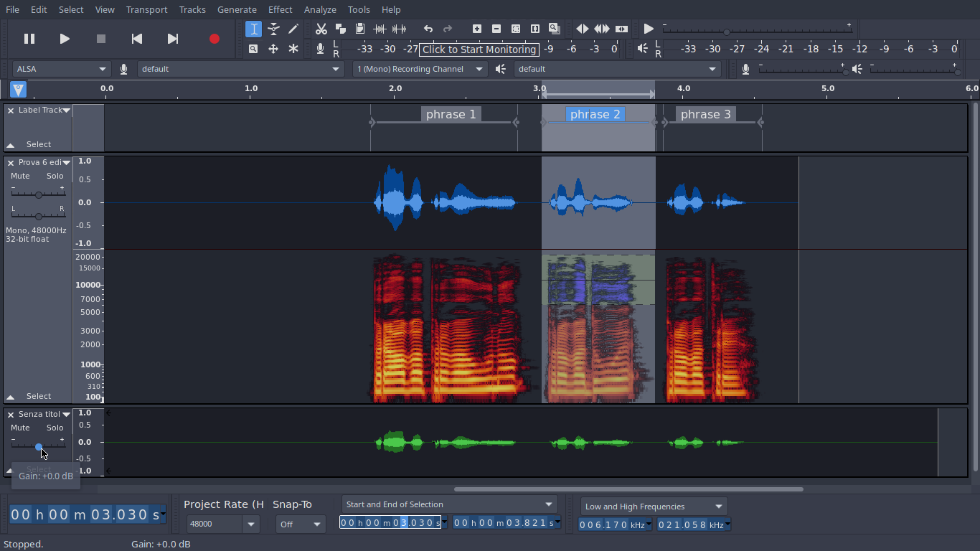Open the Effect menu
Viewport: 980px width, 551px height.
[x=280, y=9]
